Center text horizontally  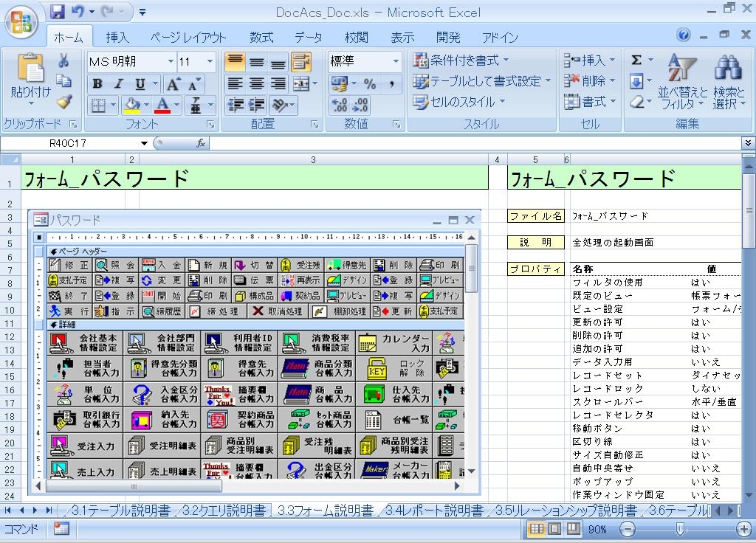tap(256, 84)
